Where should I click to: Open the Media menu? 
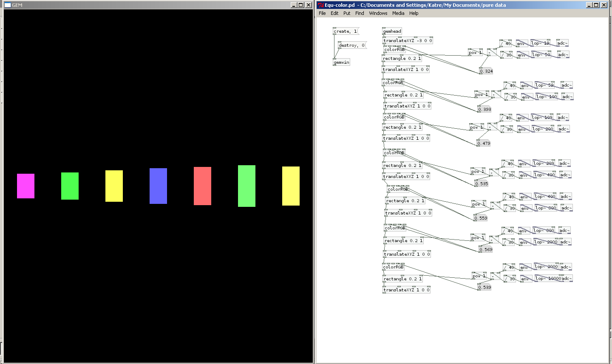tap(398, 13)
